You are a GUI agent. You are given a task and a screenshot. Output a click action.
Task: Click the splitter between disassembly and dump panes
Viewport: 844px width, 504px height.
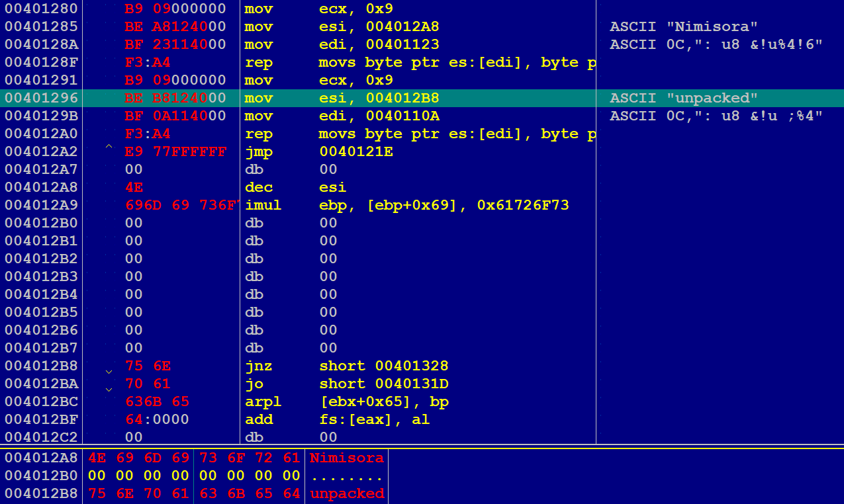tap(422, 446)
